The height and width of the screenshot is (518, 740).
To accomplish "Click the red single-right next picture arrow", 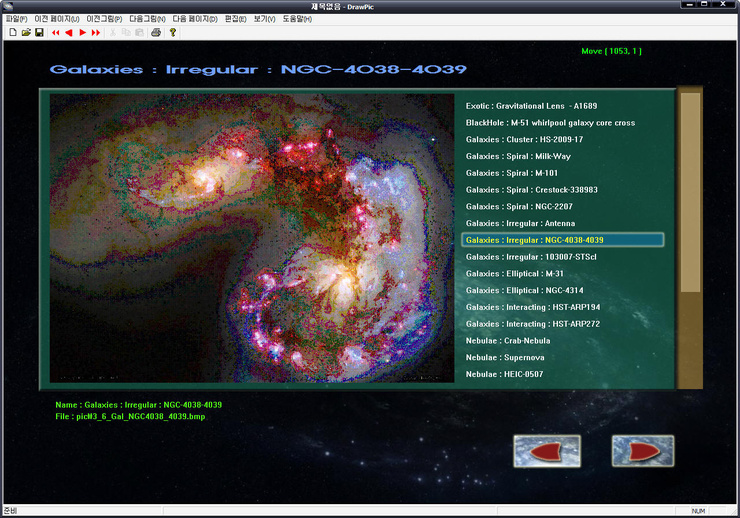I will (83, 33).
